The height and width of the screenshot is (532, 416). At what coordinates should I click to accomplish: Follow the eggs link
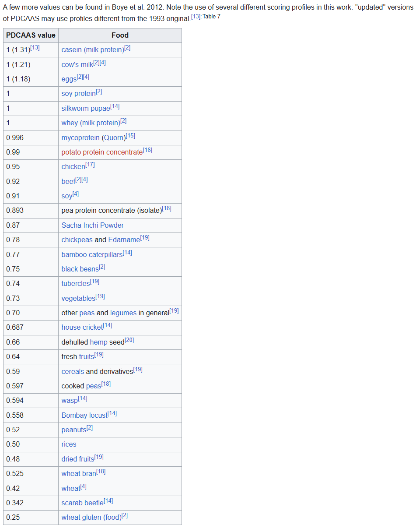pos(69,79)
